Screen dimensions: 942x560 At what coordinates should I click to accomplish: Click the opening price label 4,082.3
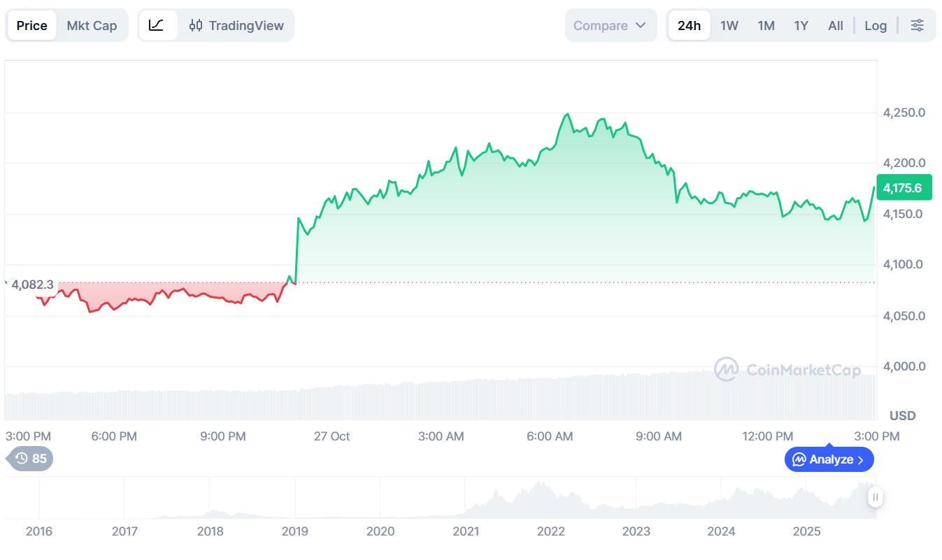coord(32,285)
